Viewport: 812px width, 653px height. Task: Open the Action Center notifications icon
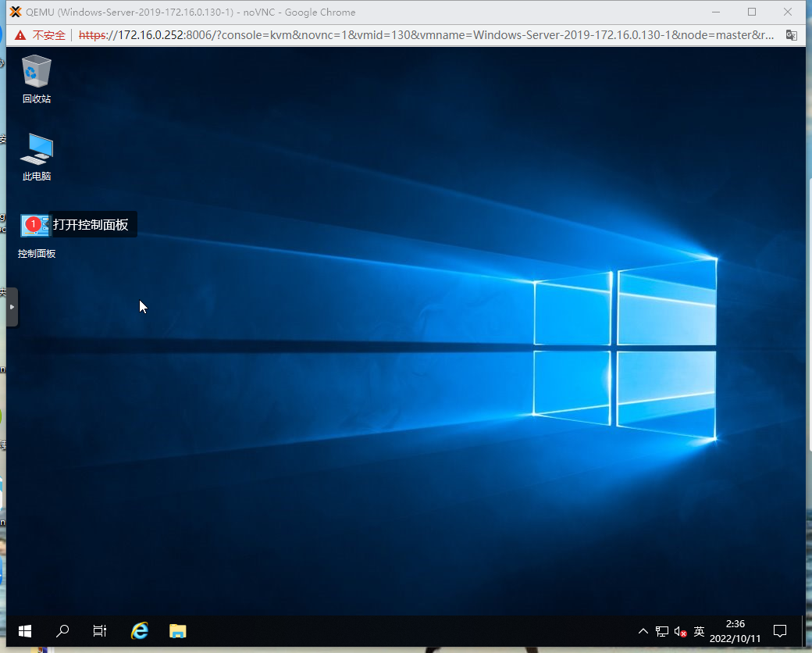780,630
